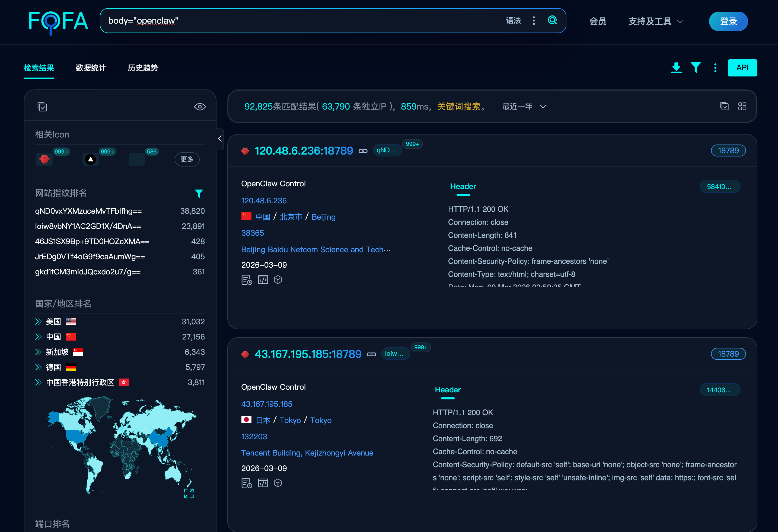778x532 pixels.
Task: Expand the 美国 country entry
Action: [38, 322]
